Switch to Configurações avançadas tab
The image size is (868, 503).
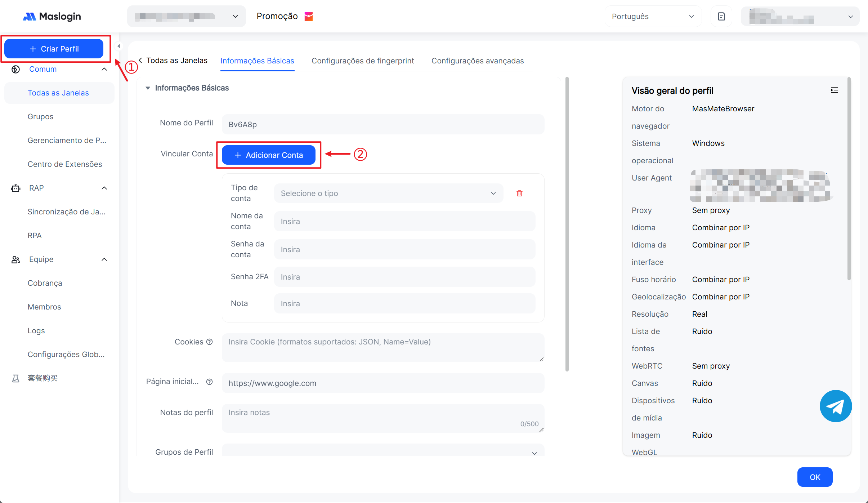click(478, 61)
